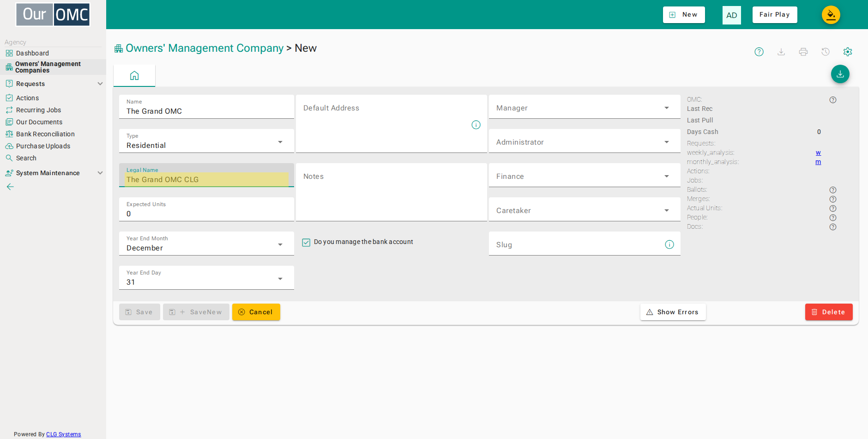The width and height of the screenshot is (868, 439).
Task: Click the help icon beside Merges
Action: (x=833, y=199)
